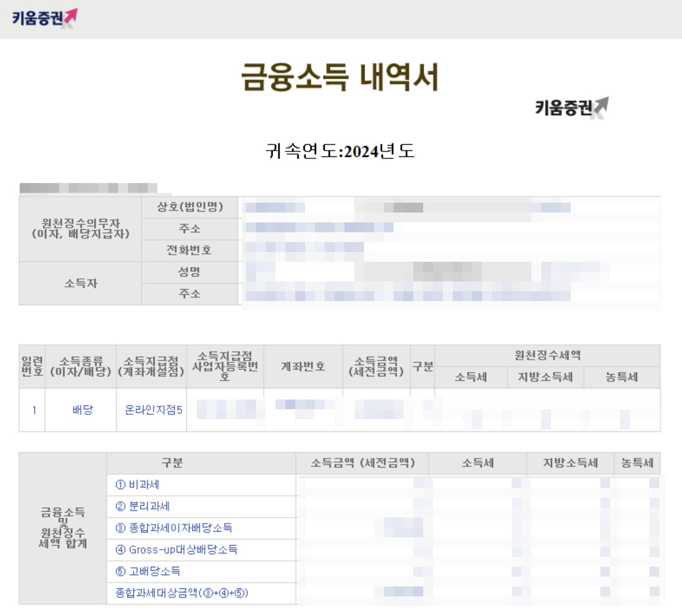Screen dimensions: 682x616
Task: Click the 일련번호 column header
Action: point(32,367)
